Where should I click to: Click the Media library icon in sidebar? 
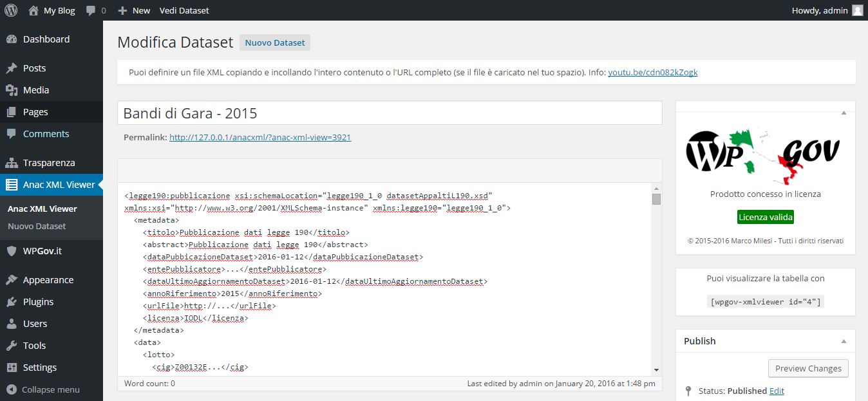[x=12, y=90]
